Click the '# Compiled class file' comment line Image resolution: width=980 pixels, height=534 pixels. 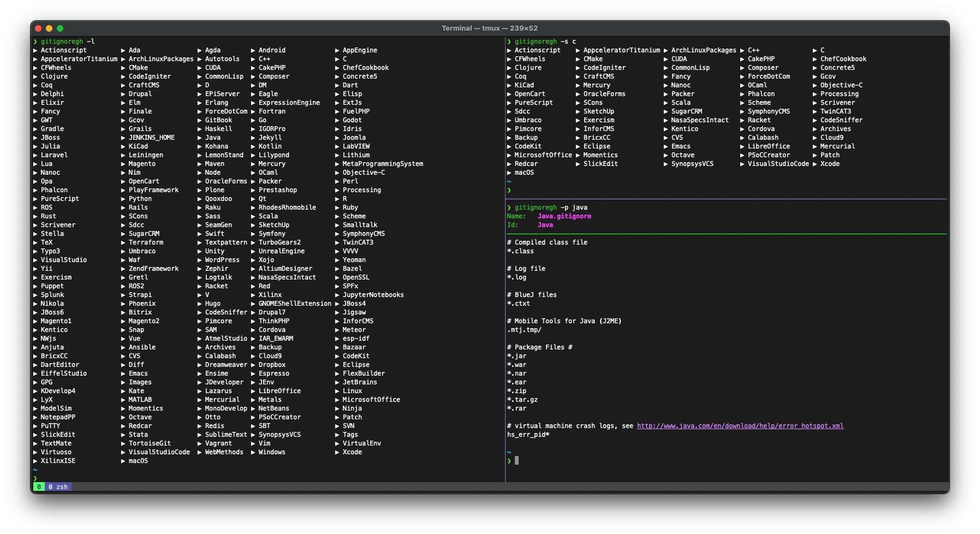click(x=547, y=242)
